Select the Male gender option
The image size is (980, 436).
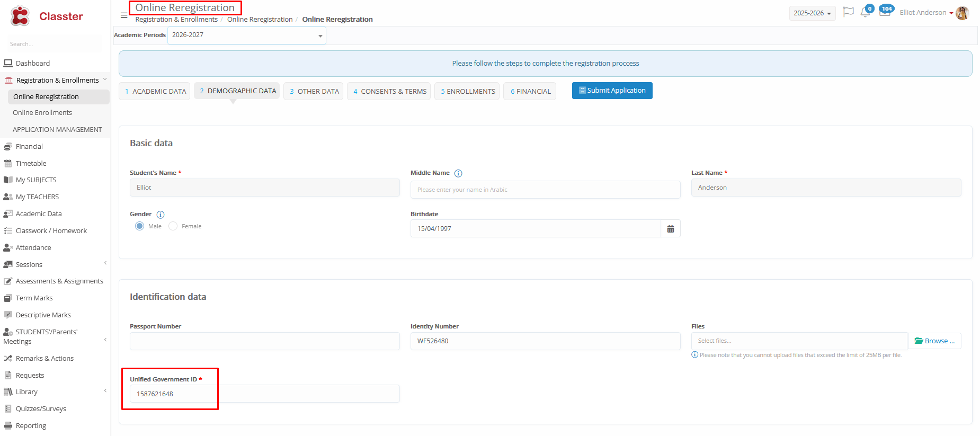(x=140, y=226)
